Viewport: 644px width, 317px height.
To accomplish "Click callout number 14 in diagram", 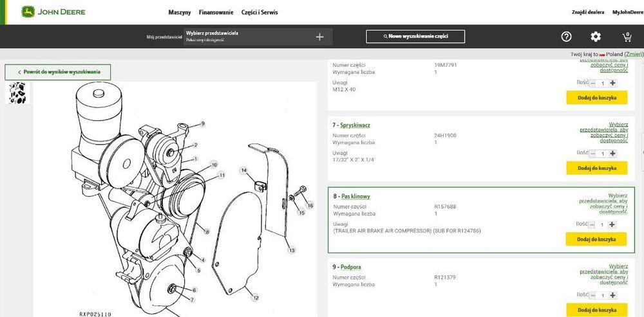I will (x=244, y=170).
